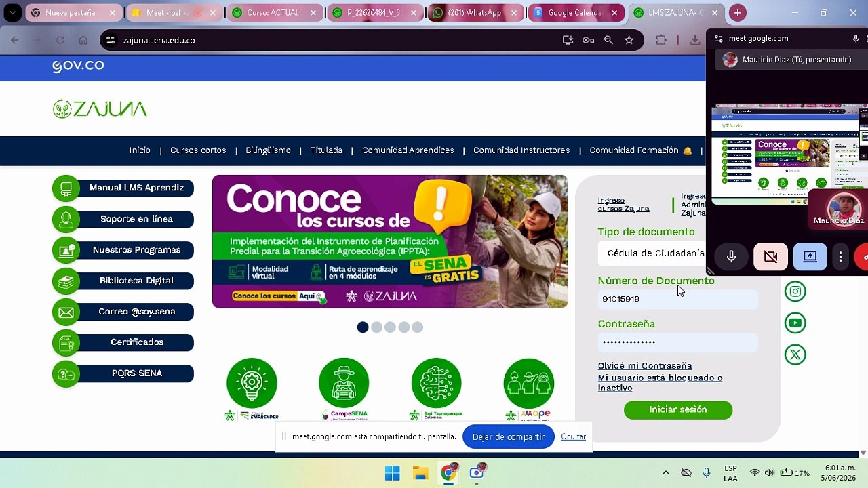
Task: Open Certificados sidebar button
Action: tap(123, 343)
